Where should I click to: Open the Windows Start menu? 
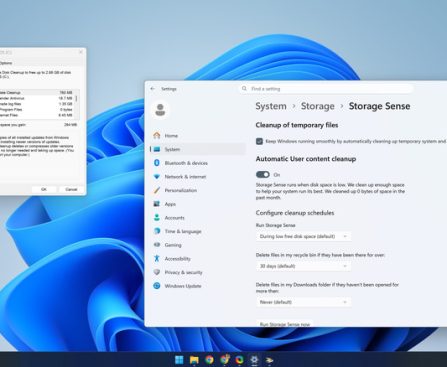[x=179, y=360]
